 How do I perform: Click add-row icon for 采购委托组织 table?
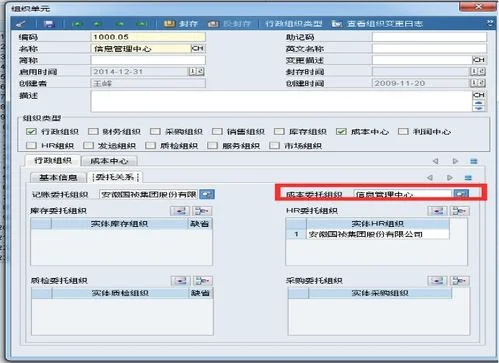point(437,281)
